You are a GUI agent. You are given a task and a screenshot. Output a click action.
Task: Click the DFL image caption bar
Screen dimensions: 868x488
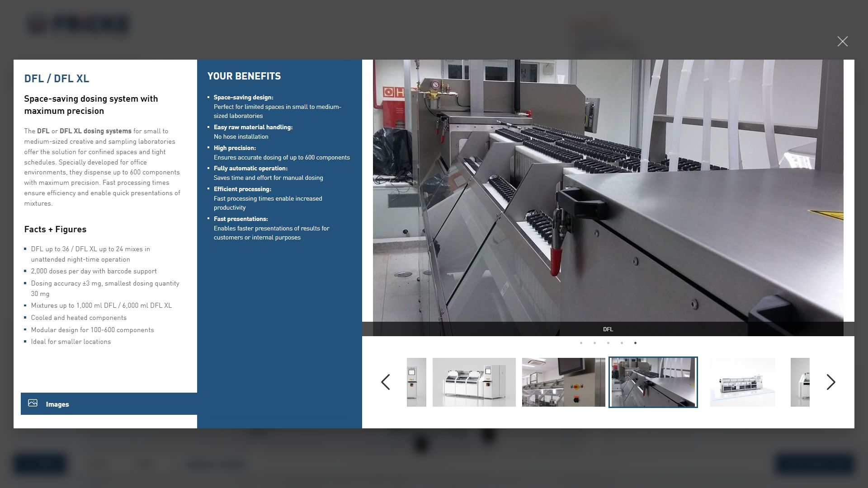point(608,329)
